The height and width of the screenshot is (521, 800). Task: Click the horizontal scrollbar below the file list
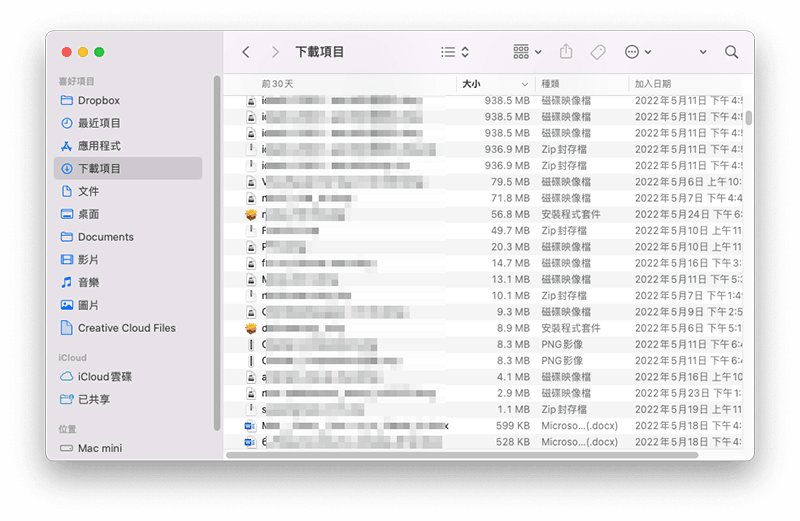tap(462, 455)
